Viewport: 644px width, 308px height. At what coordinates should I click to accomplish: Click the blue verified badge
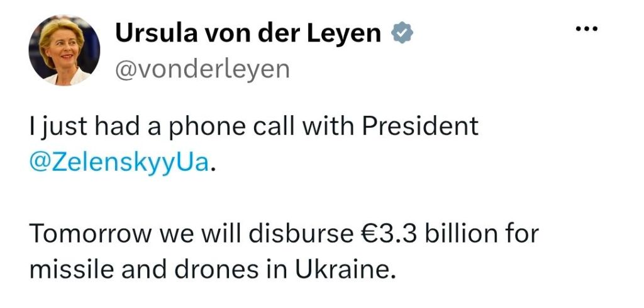[x=402, y=34]
